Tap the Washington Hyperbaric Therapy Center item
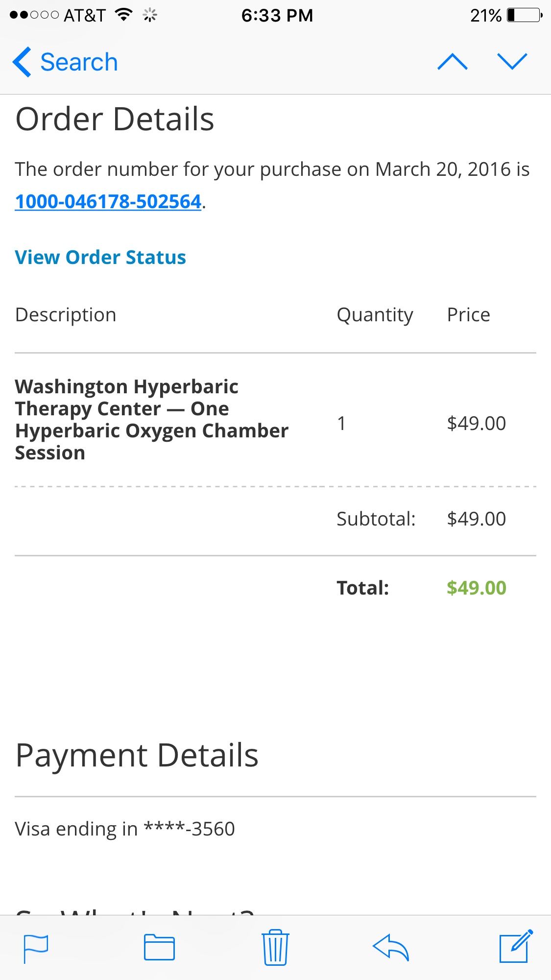 (151, 420)
